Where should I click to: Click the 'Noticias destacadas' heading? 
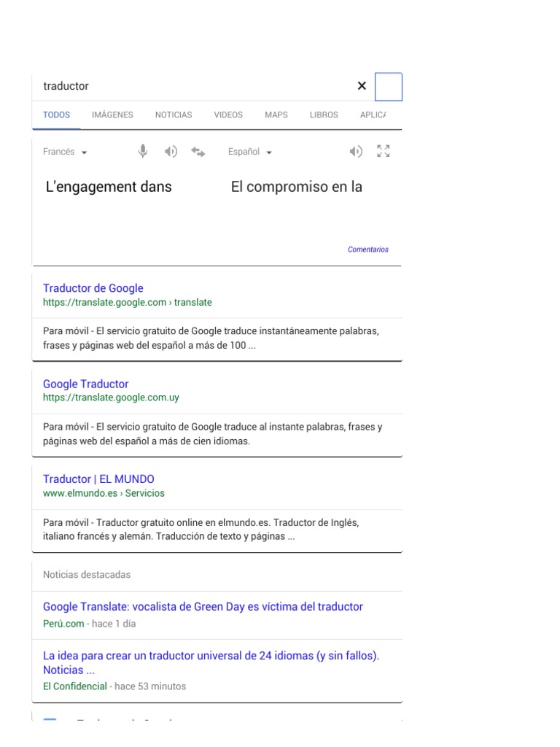point(87,575)
